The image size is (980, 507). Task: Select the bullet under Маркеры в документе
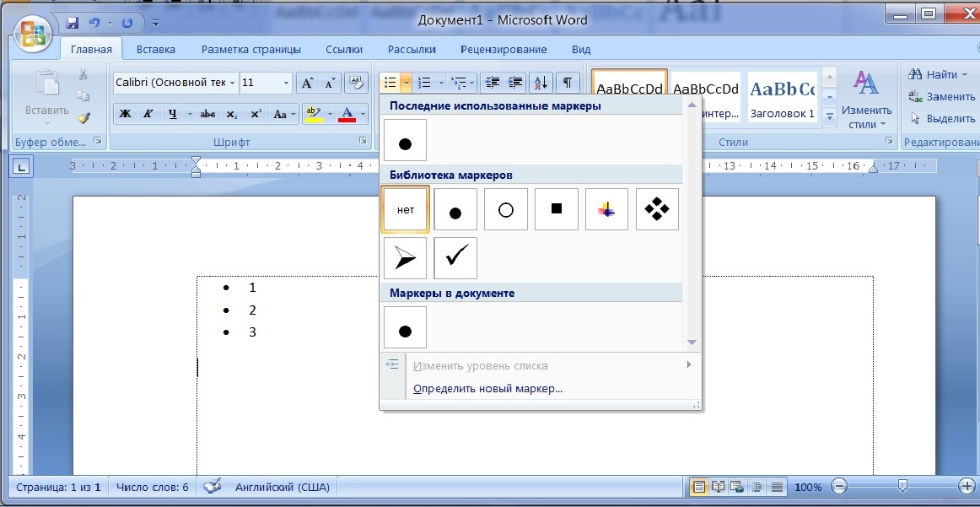click(x=405, y=327)
